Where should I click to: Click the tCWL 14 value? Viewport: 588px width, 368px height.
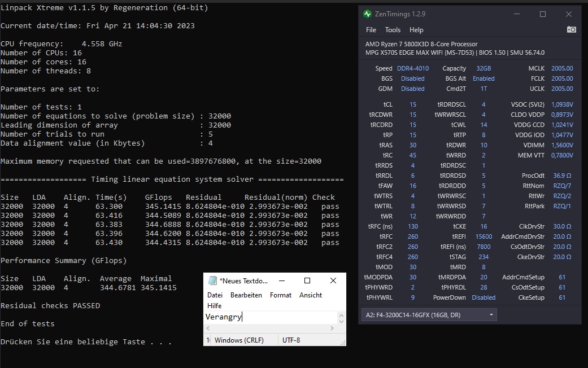(x=484, y=125)
